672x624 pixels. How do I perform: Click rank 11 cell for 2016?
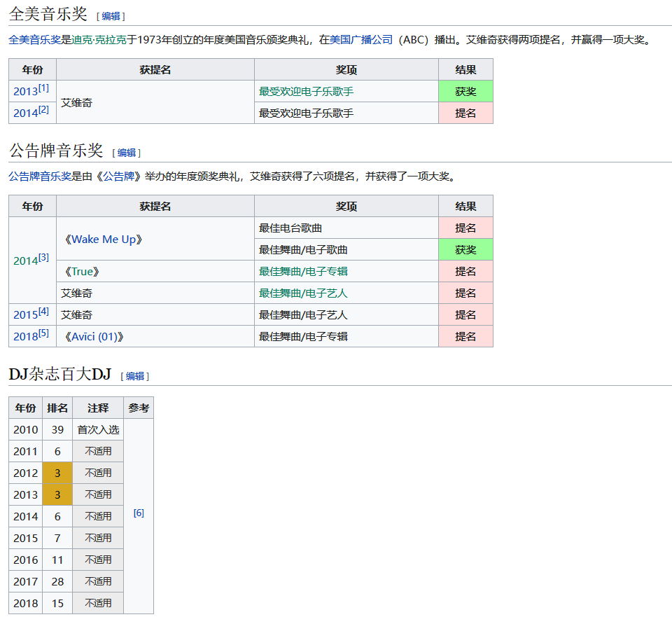(57, 560)
